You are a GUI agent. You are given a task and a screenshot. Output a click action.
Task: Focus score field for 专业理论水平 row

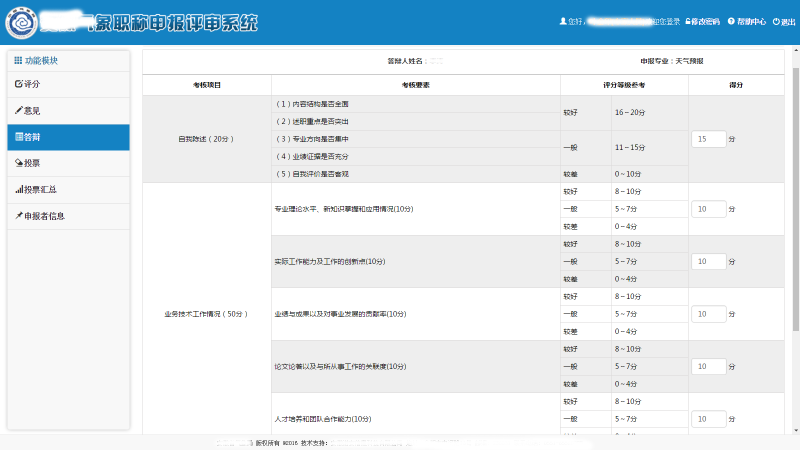coord(708,209)
